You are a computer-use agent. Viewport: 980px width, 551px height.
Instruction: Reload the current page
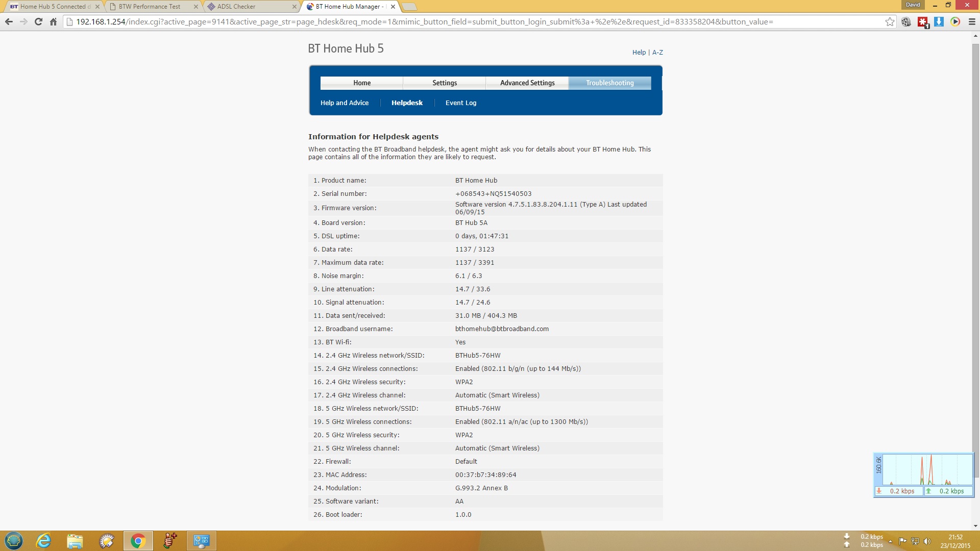pyautogui.click(x=38, y=22)
